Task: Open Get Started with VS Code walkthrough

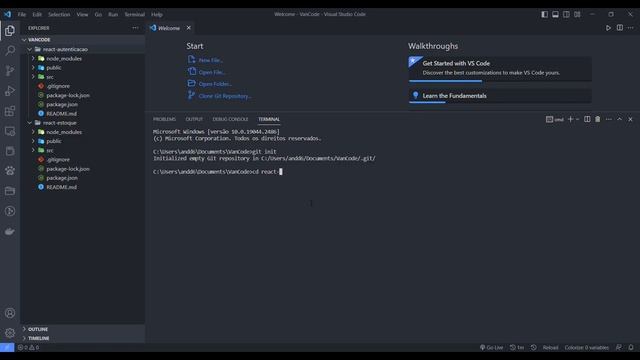Action: tap(500, 69)
